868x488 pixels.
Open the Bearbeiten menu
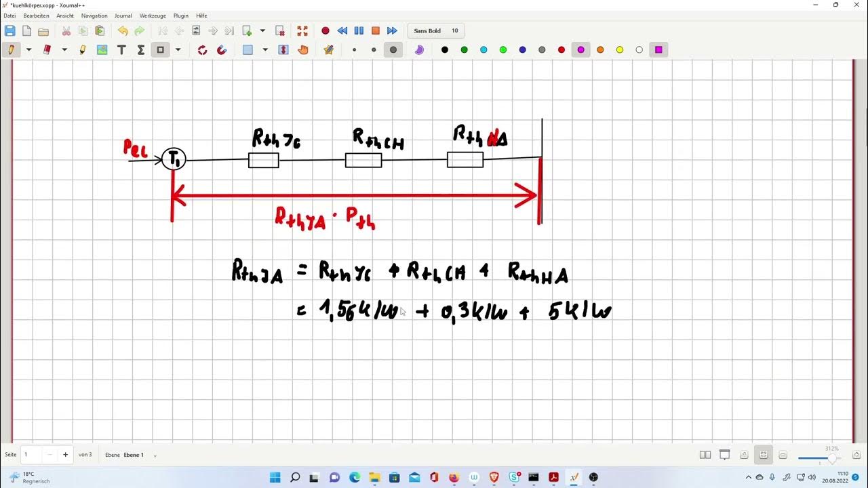[x=36, y=16]
